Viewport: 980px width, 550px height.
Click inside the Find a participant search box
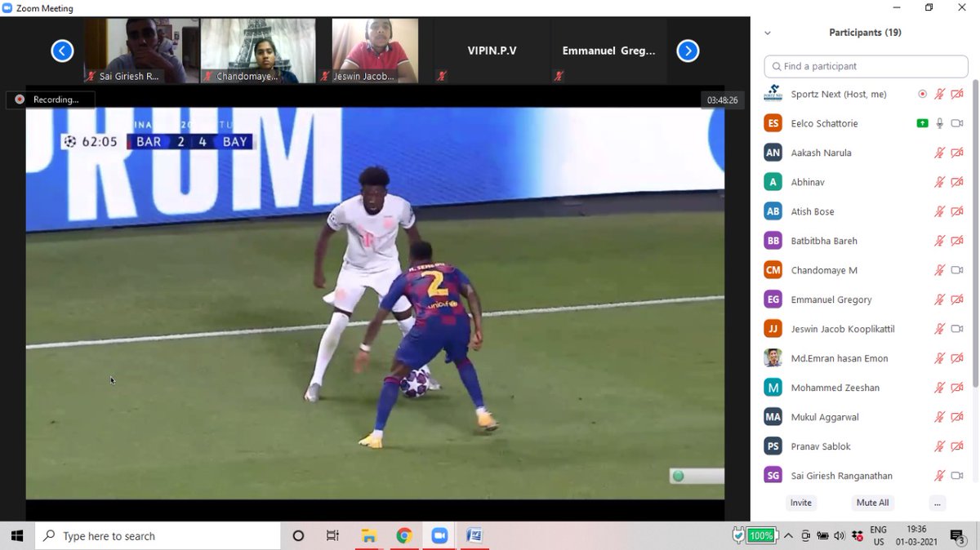coord(866,66)
